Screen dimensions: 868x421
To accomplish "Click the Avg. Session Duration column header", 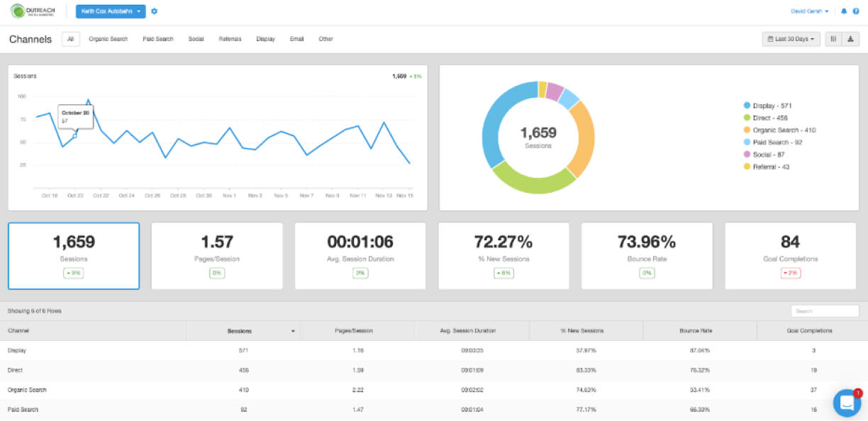I will coord(472,331).
